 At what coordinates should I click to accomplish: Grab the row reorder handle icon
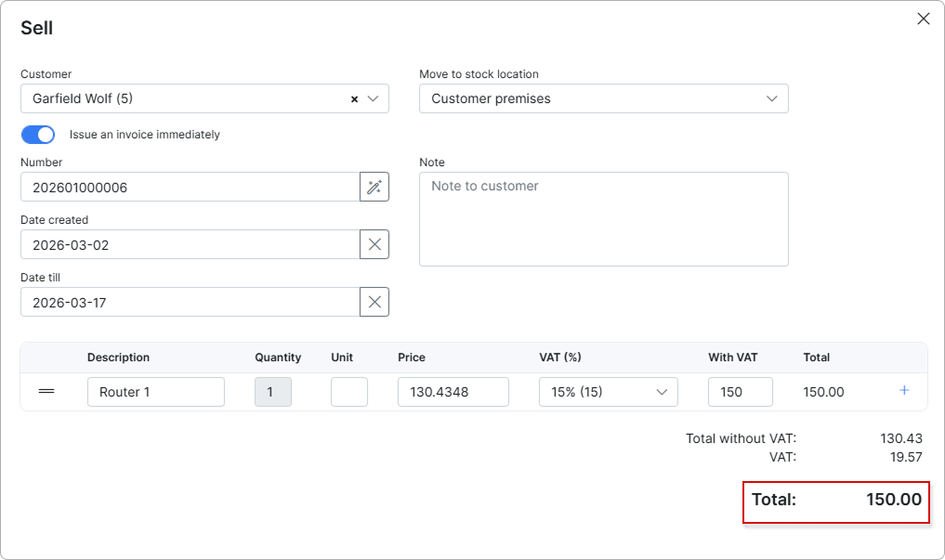[x=46, y=391]
